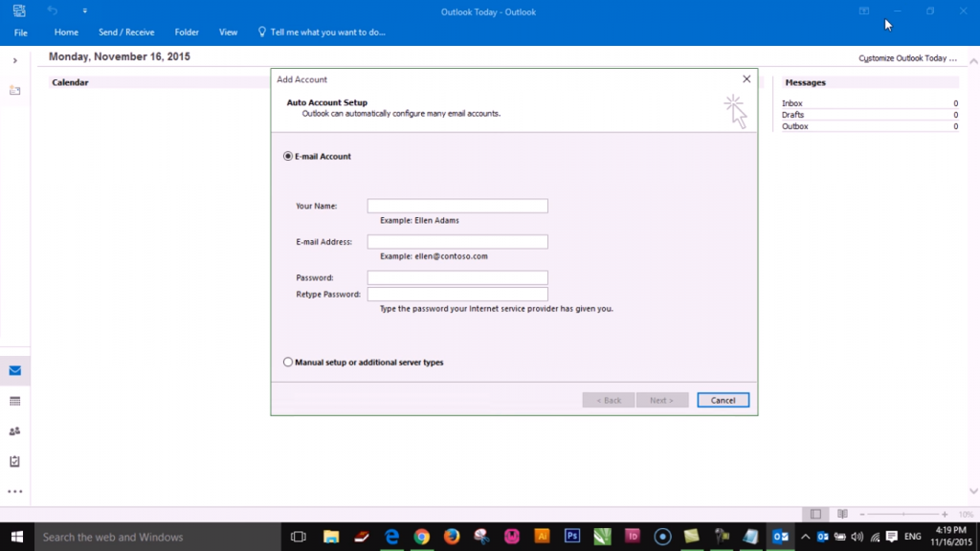Click the zoom out minus button
This screenshot has height=551, width=980.
pos(862,514)
